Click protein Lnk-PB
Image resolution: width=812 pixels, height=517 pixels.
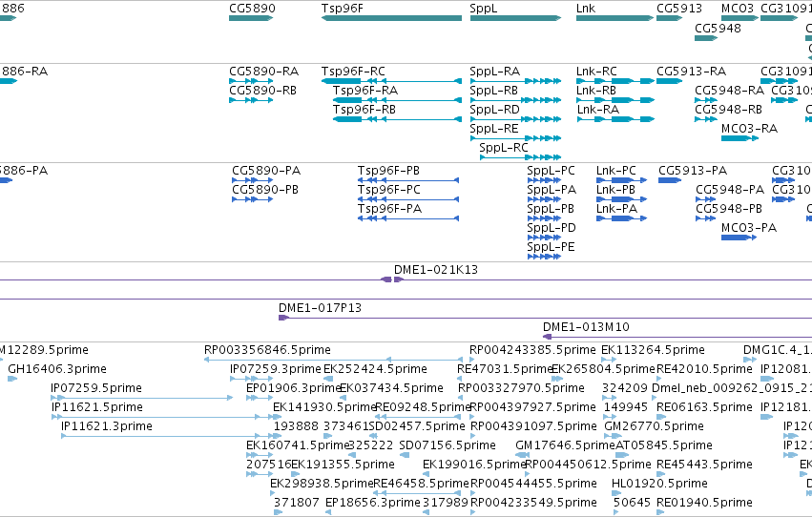coord(621,199)
